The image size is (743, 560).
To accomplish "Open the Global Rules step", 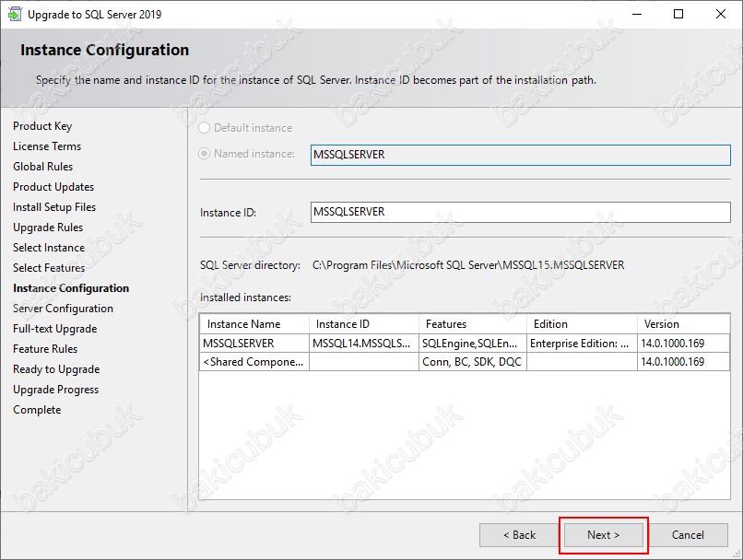I will (x=43, y=167).
